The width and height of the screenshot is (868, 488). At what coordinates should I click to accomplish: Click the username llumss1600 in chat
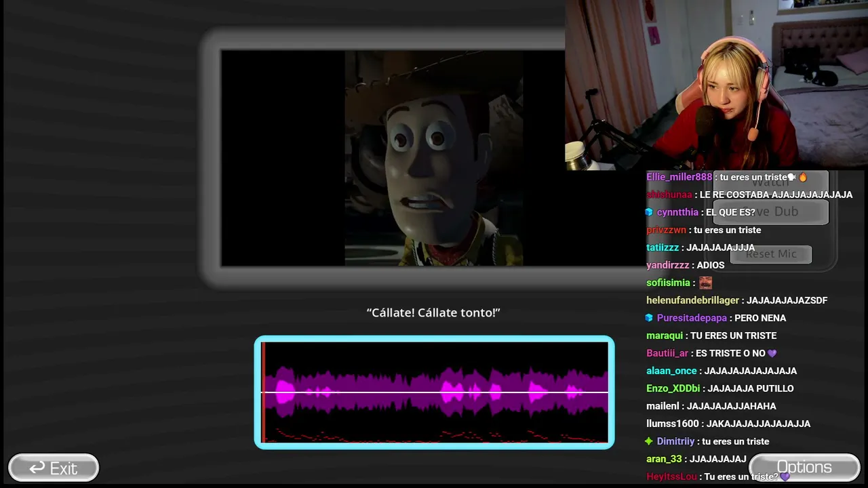point(673,424)
